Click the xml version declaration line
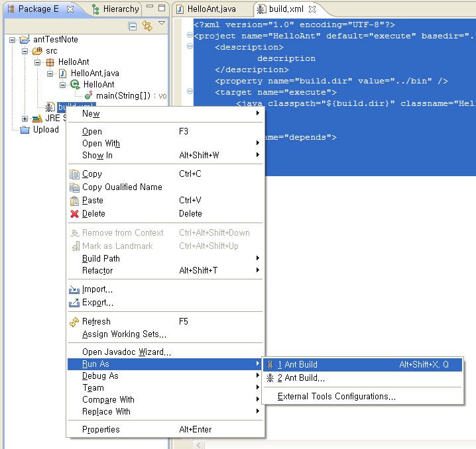476x449 pixels. click(294, 25)
